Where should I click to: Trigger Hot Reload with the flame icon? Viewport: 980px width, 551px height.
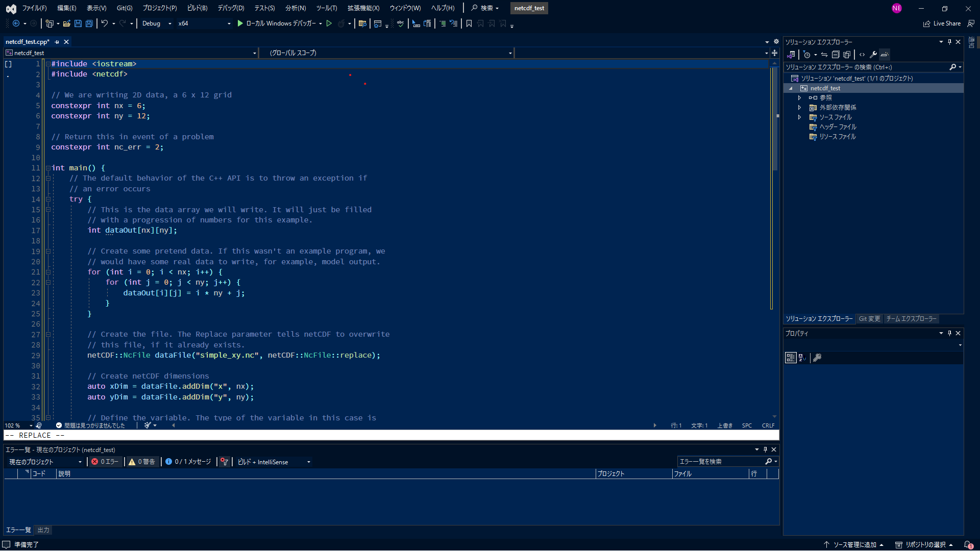pyautogui.click(x=341, y=23)
